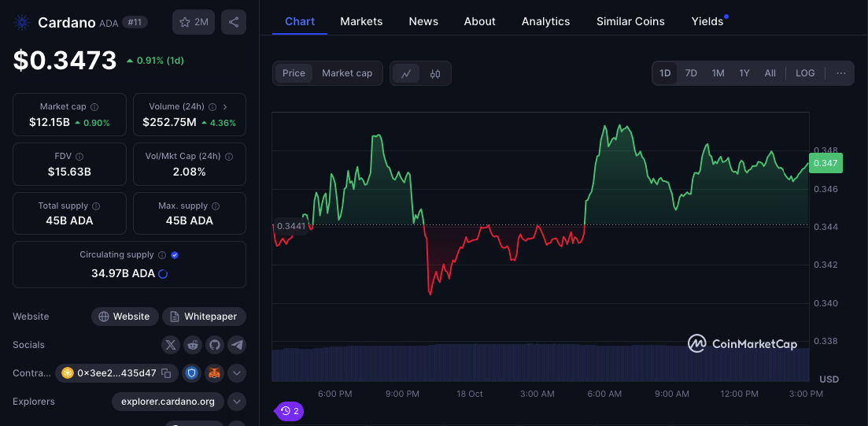Click the $0.3473 price text
This screenshot has height=426, width=868.
click(x=65, y=61)
